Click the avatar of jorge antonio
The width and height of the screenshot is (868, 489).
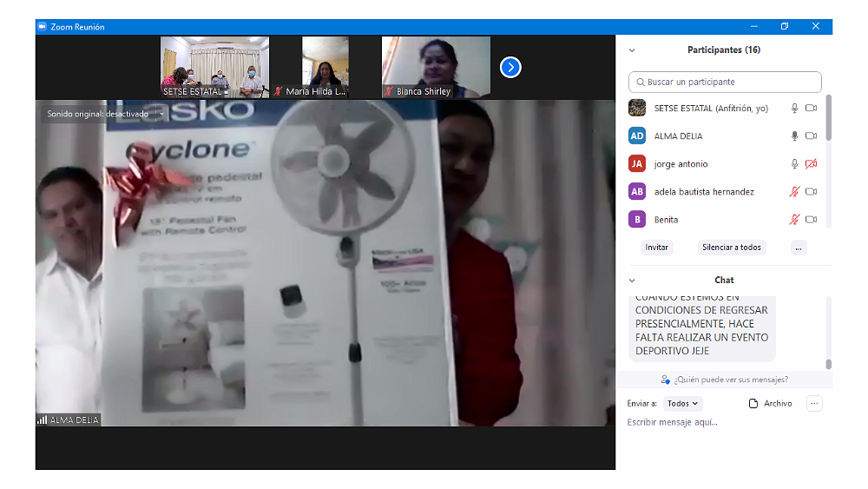tap(637, 163)
